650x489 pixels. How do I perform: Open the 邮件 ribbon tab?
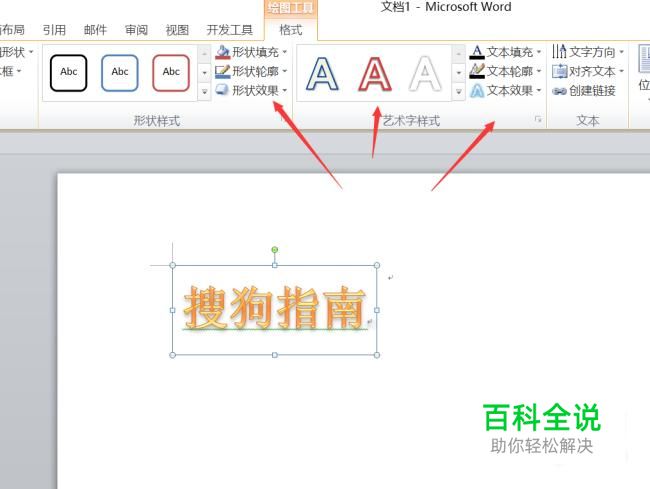(95, 30)
